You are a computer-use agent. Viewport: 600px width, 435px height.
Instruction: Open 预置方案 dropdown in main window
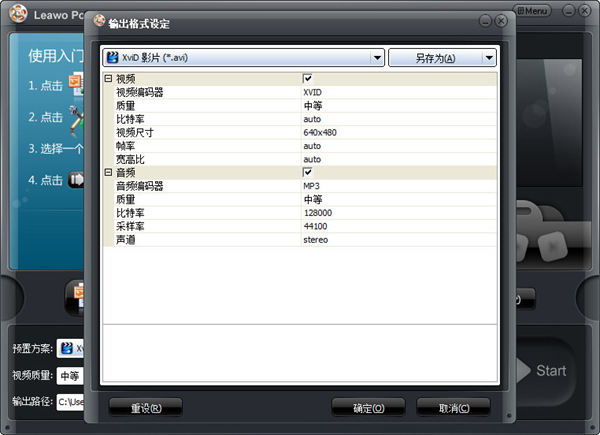click(70, 348)
